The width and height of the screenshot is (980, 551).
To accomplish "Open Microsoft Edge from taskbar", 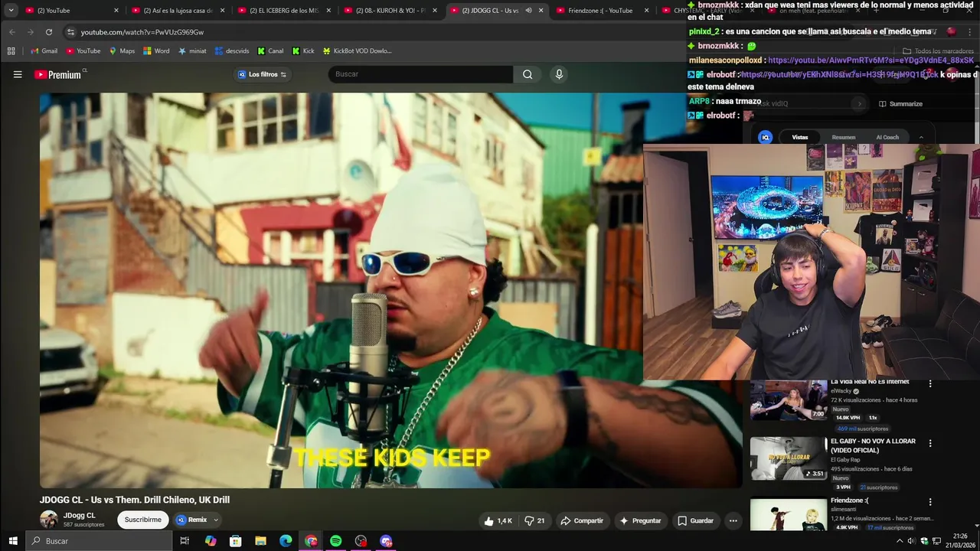I will tap(286, 541).
